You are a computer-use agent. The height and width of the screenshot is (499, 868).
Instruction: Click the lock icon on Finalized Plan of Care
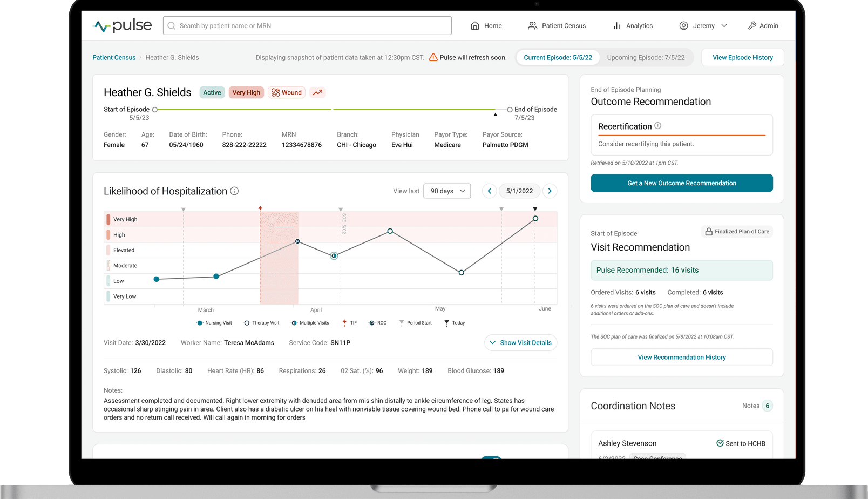(x=708, y=231)
